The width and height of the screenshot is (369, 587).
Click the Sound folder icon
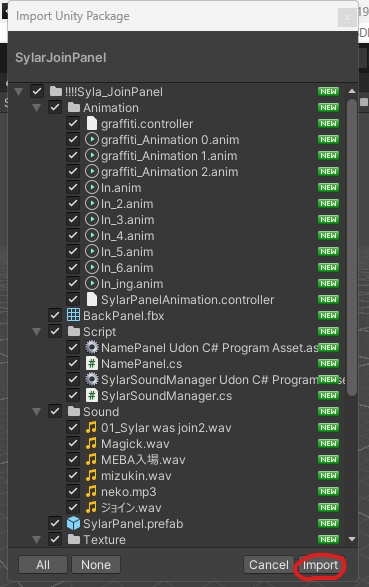[74, 412]
